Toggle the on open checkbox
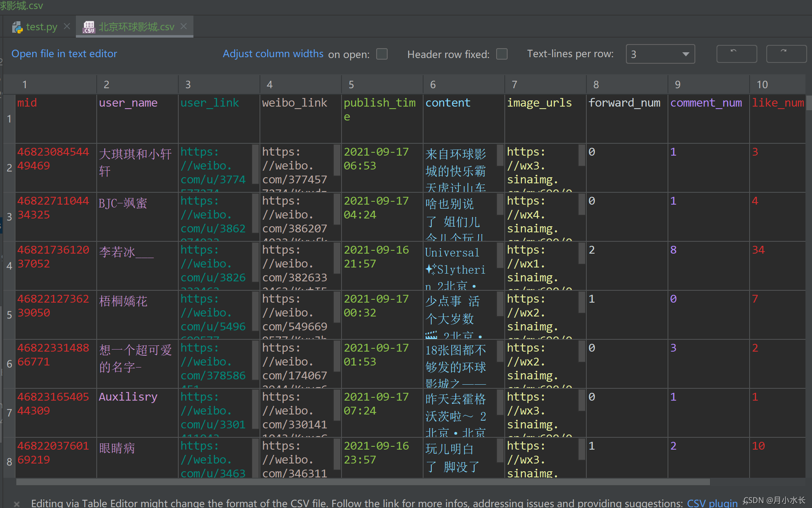This screenshot has height=508, width=812. click(382, 54)
